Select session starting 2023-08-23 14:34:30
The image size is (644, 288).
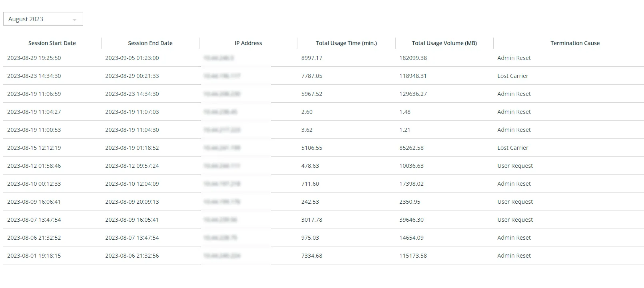[x=34, y=76]
